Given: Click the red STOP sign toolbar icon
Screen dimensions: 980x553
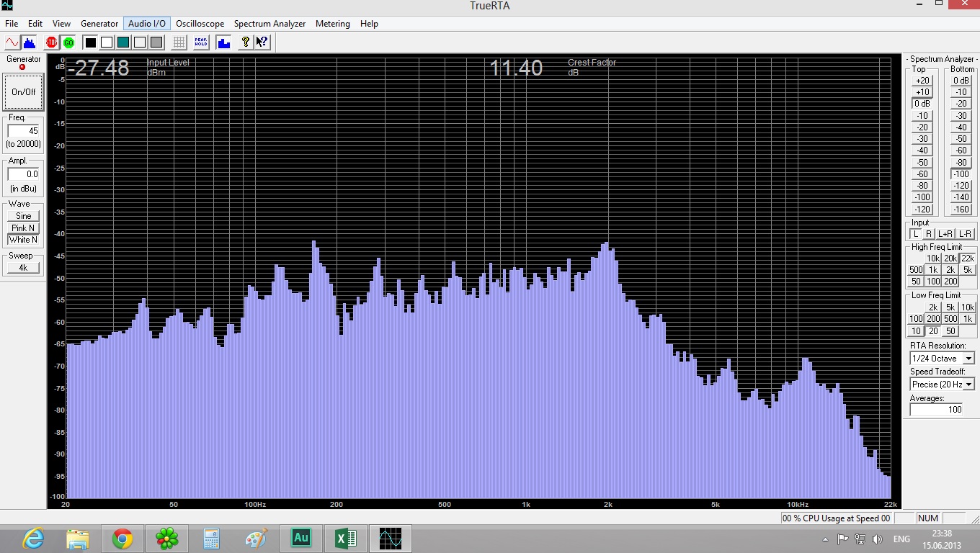Looking at the screenshot, I should pos(51,42).
